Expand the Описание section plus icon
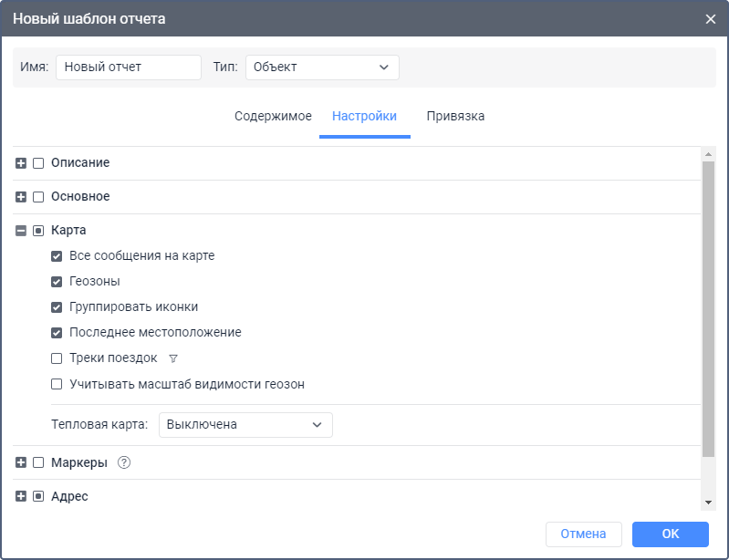The width and height of the screenshot is (729, 560). pos(21,163)
